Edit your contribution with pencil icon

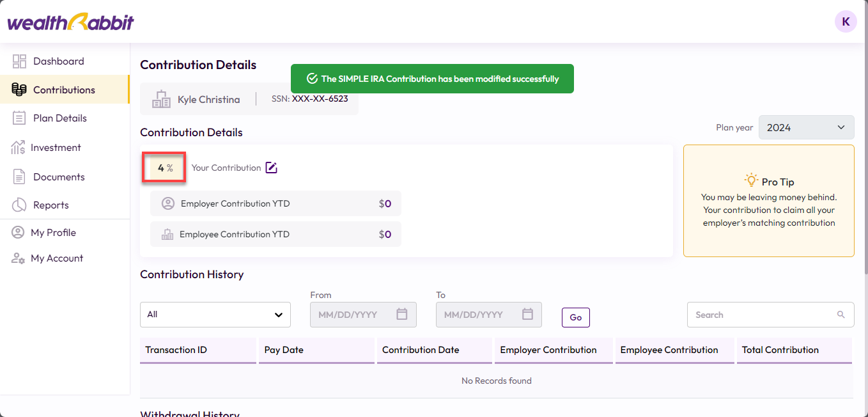pos(272,168)
